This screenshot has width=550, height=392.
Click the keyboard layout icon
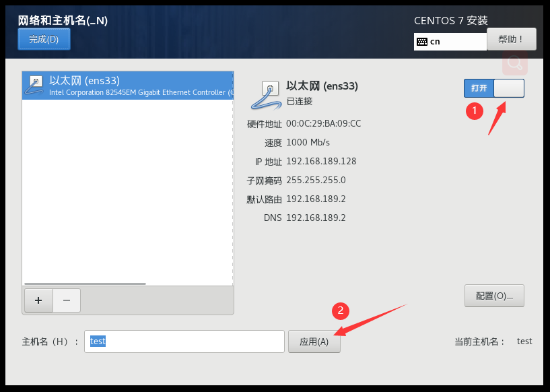pyautogui.click(x=422, y=42)
